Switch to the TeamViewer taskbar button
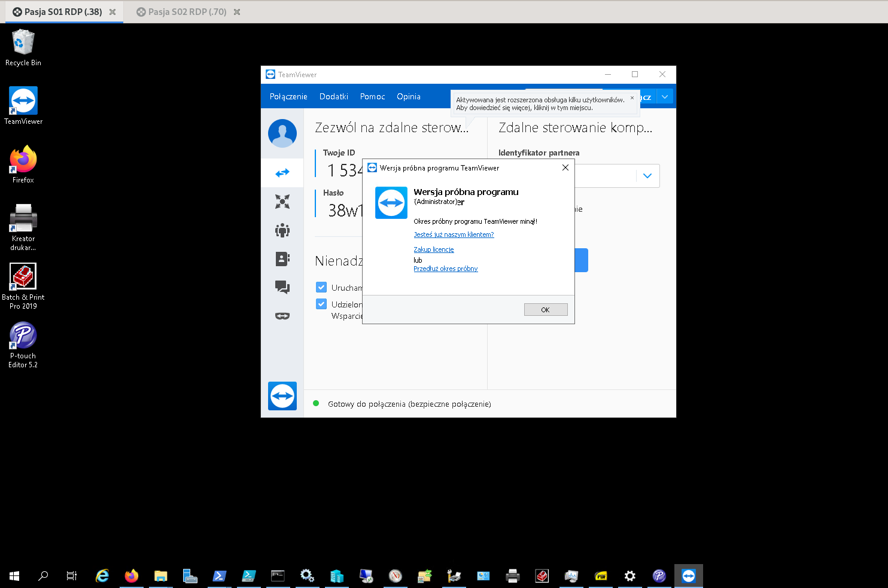 point(689,576)
